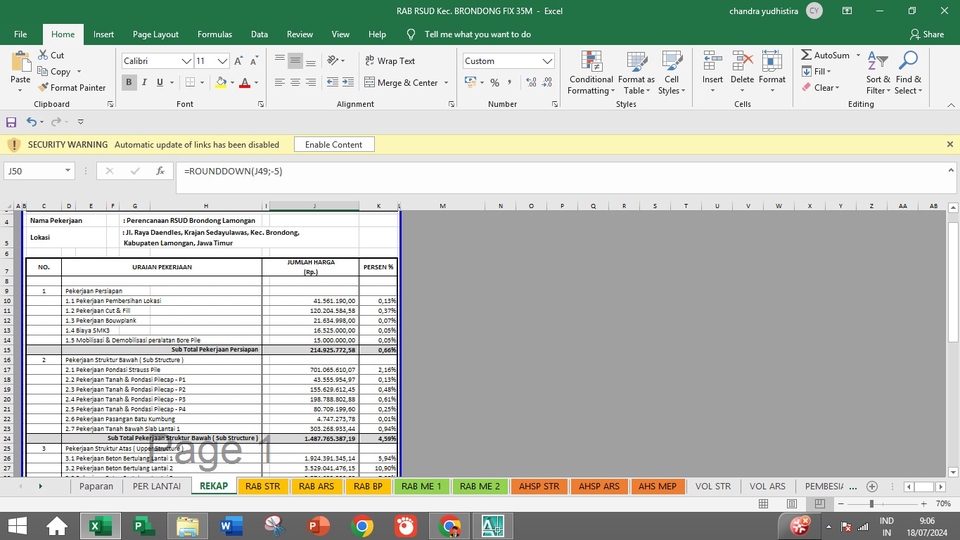
Task: Switch to the RAB STR sheet tab
Action: coord(262,486)
